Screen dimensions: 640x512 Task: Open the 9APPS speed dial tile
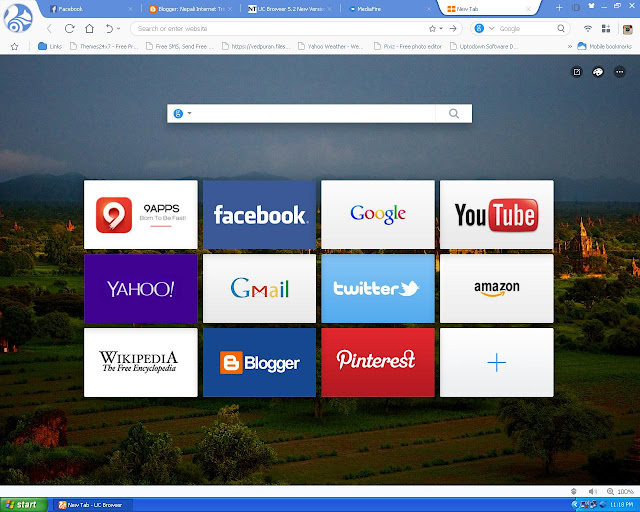coord(141,215)
